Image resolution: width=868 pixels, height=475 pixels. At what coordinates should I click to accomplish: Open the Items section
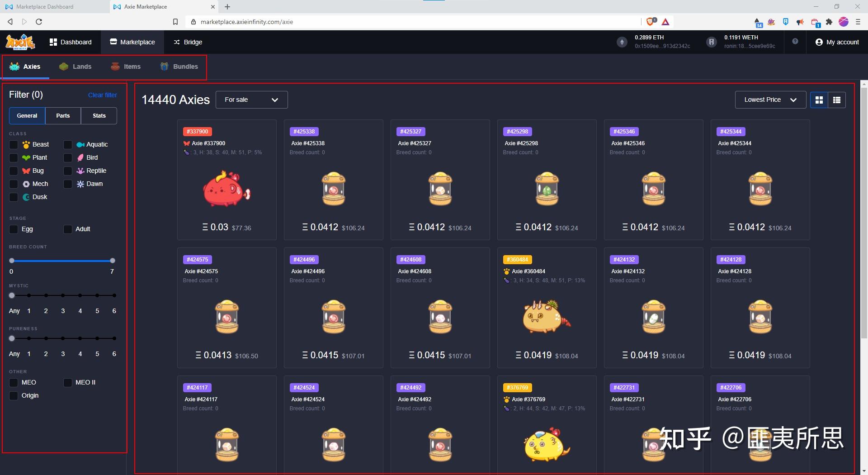pos(126,66)
